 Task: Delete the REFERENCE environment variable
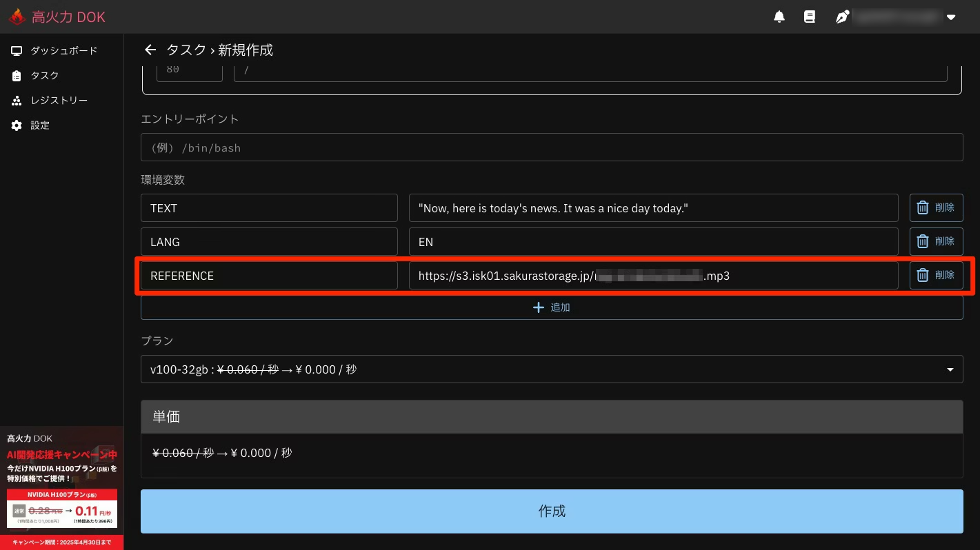click(936, 275)
